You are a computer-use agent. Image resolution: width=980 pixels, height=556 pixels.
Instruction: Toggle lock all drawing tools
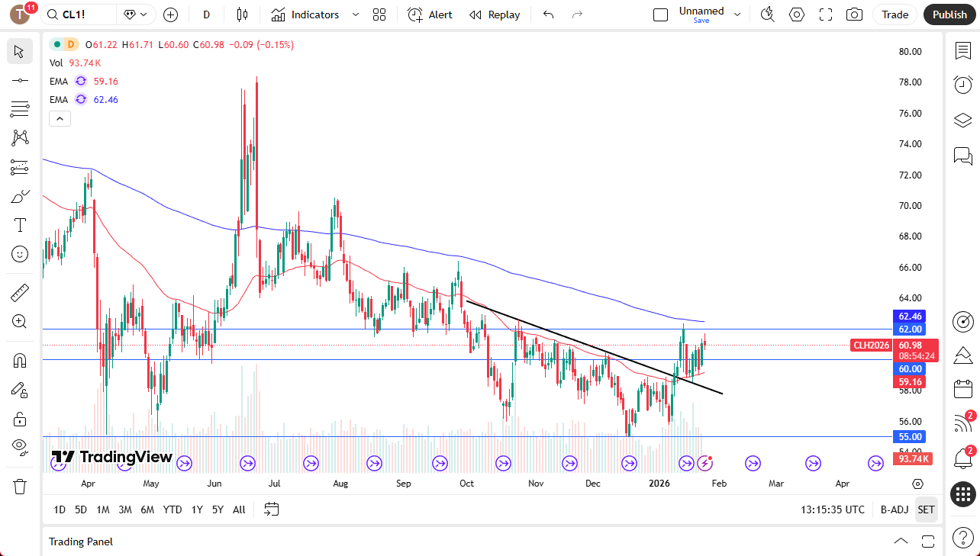20,419
